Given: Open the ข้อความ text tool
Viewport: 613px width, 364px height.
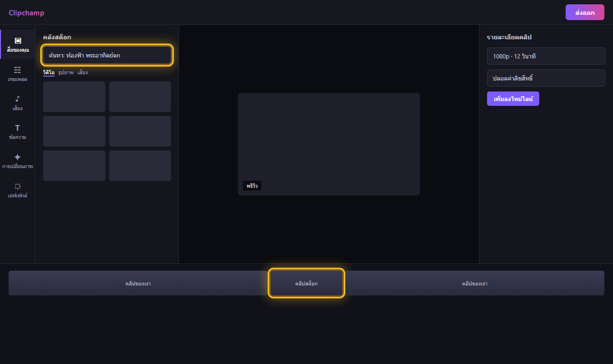Looking at the screenshot, I should pyautogui.click(x=18, y=132).
